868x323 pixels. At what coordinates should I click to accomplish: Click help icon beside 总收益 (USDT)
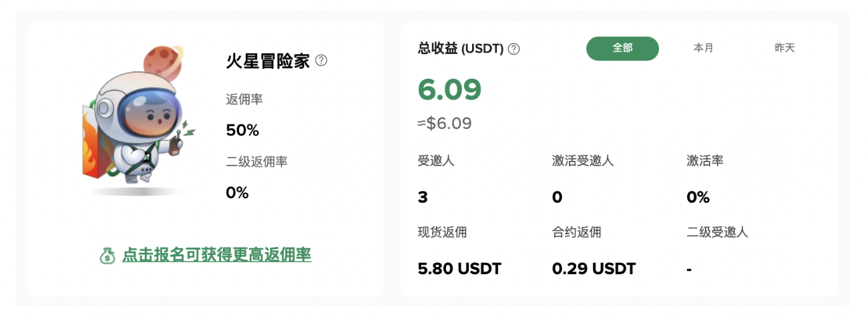pos(513,49)
